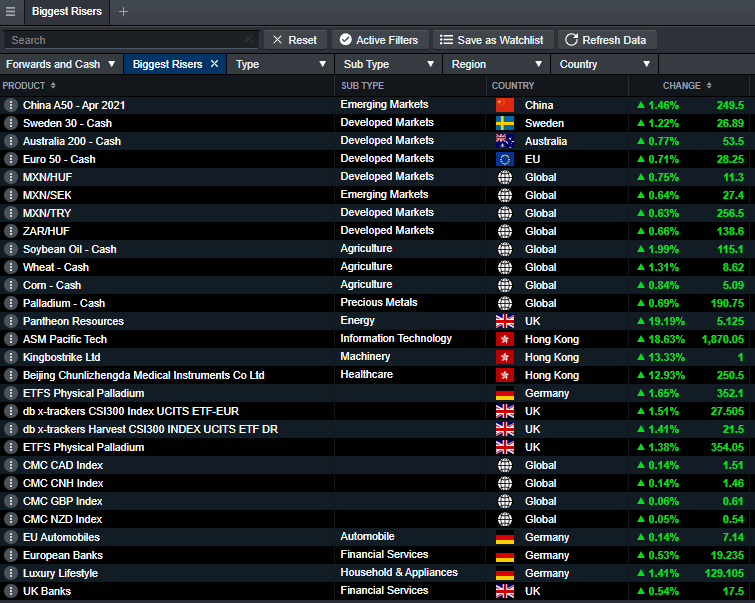The image size is (755, 603).
Task: Open options menu for Sweden 30 - Cash
Action: point(11,123)
